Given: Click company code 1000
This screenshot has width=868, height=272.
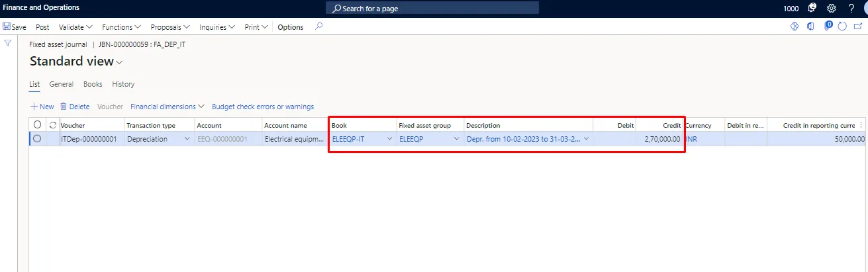Looking at the screenshot, I should point(791,9).
